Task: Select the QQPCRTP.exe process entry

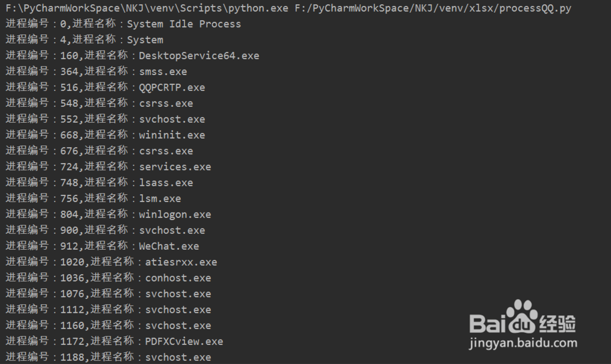Action: [x=105, y=87]
